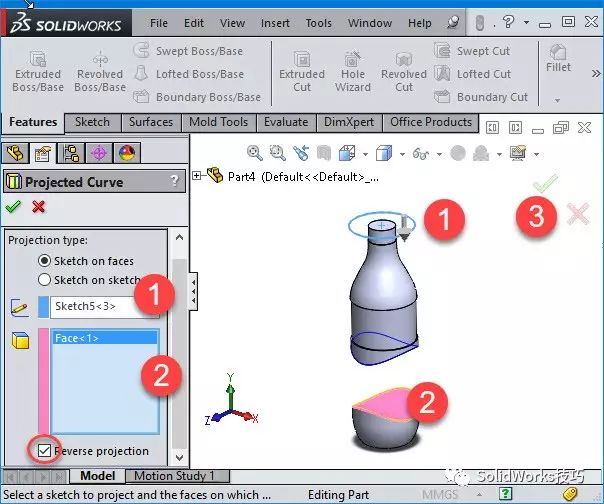The image size is (604, 504).
Task: Click the Fillet tool
Action: click(558, 59)
